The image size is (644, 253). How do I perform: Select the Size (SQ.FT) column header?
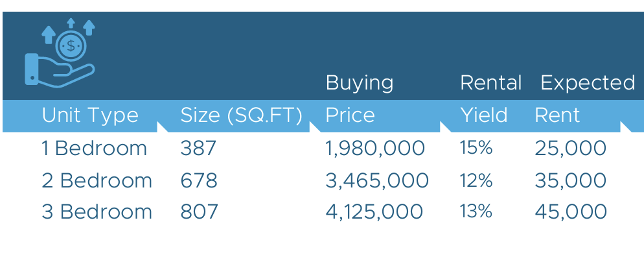(241, 115)
